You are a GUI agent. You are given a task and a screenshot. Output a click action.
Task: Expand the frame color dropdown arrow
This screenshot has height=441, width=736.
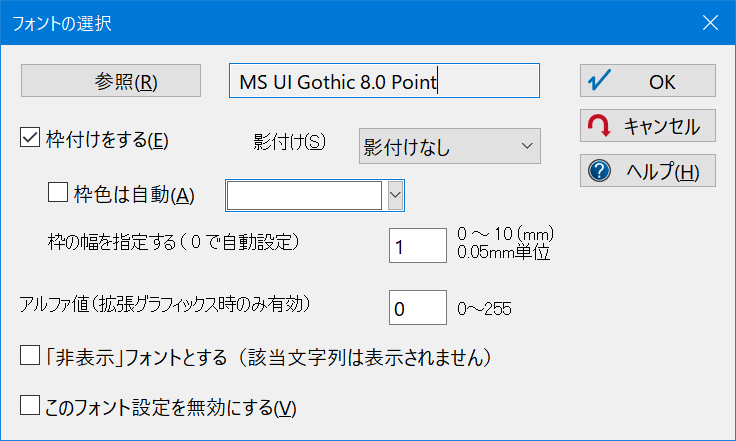coord(395,195)
